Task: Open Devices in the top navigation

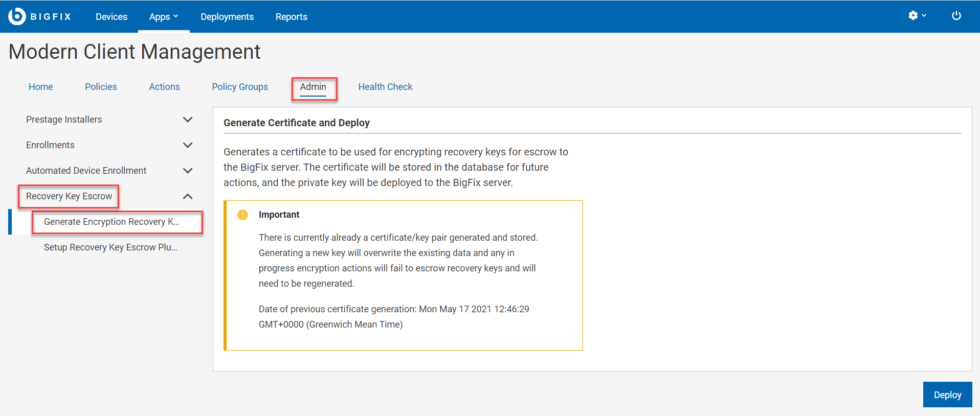Action: (x=112, y=17)
